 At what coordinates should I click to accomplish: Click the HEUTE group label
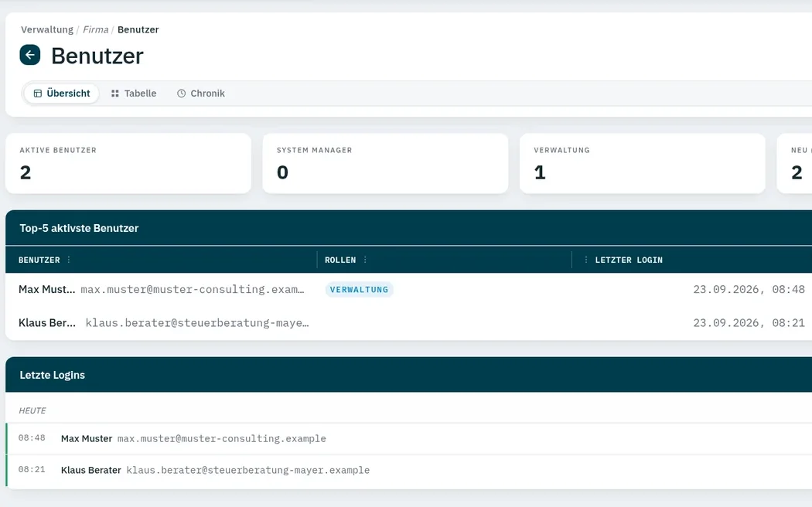[x=32, y=410]
